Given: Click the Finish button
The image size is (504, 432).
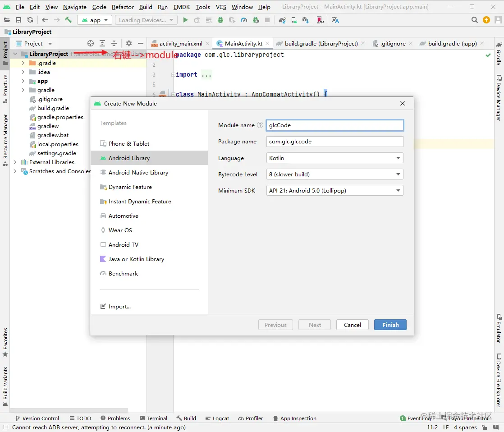Looking at the screenshot, I should (x=390, y=325).
